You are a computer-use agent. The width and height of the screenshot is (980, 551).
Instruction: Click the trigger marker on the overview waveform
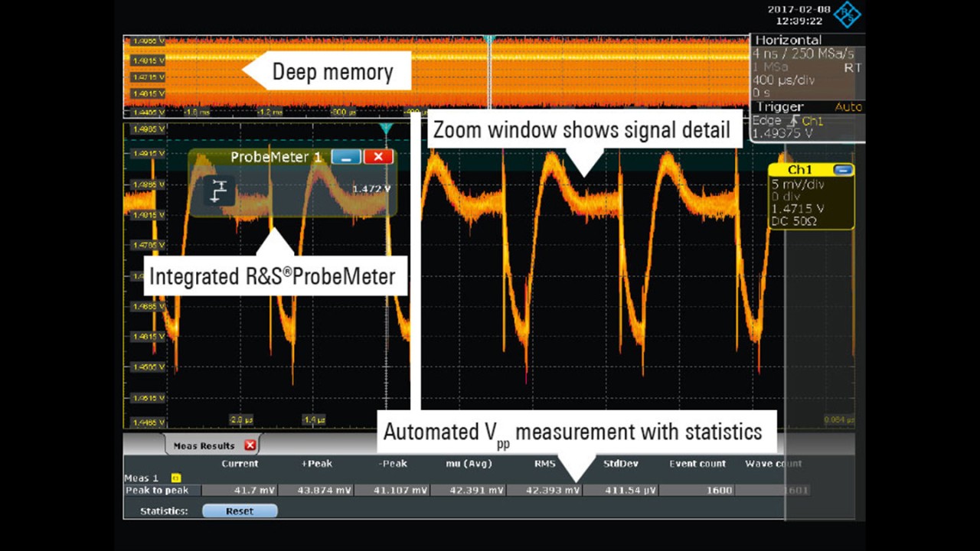[x=489, y=40]
